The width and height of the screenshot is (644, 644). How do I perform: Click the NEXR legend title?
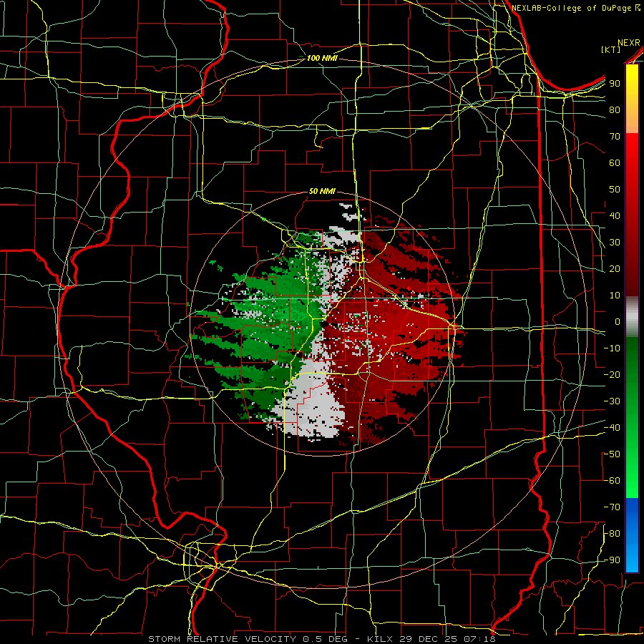[x=629, y=43]
